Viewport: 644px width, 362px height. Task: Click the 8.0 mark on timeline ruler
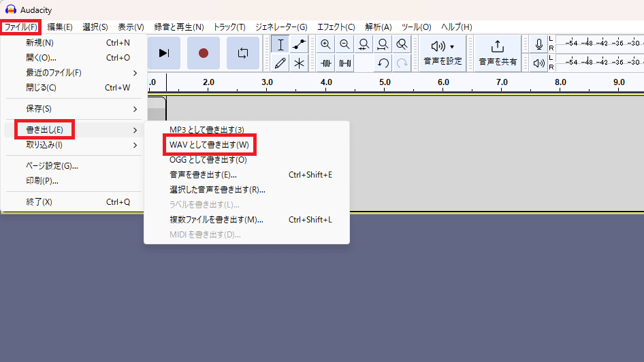coord(560,82)
